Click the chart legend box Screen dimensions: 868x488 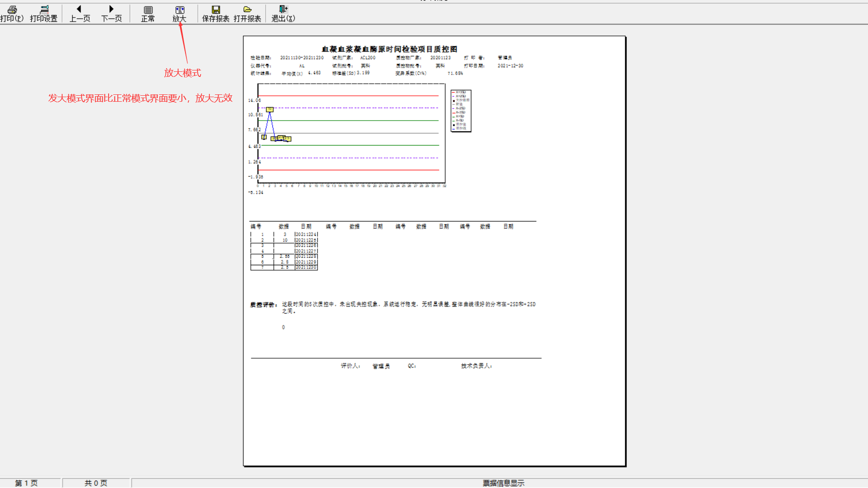(461, 111)
